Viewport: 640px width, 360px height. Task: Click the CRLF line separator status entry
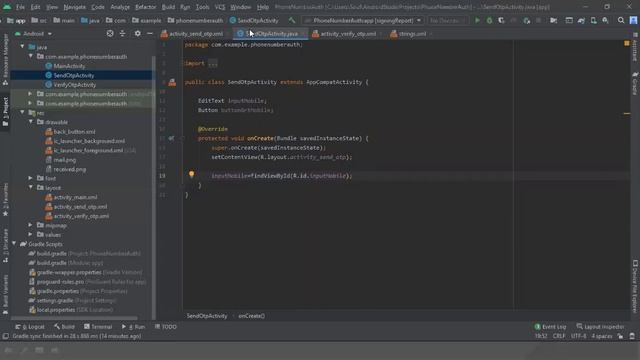[x=559, y=336]
